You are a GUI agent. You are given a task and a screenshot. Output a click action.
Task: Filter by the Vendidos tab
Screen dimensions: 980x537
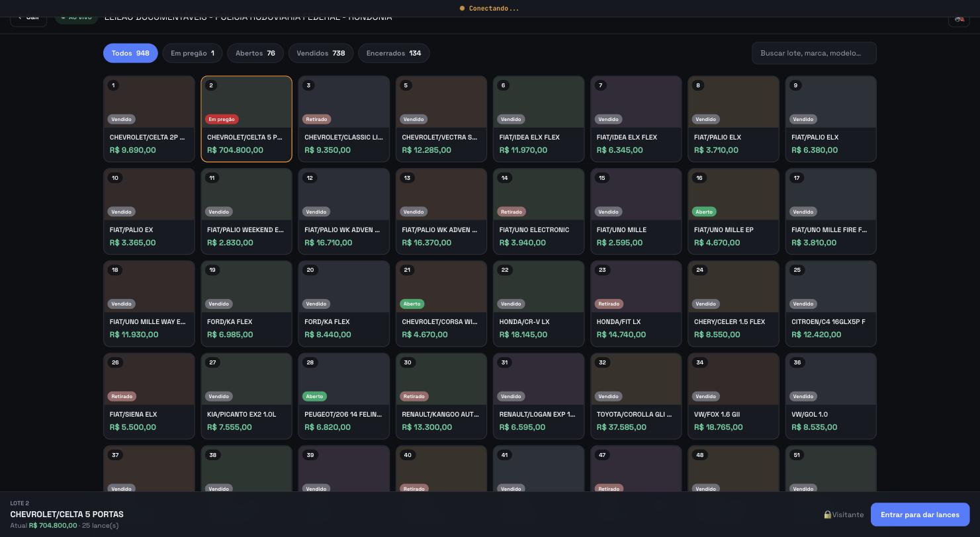(x=321, y=53)
